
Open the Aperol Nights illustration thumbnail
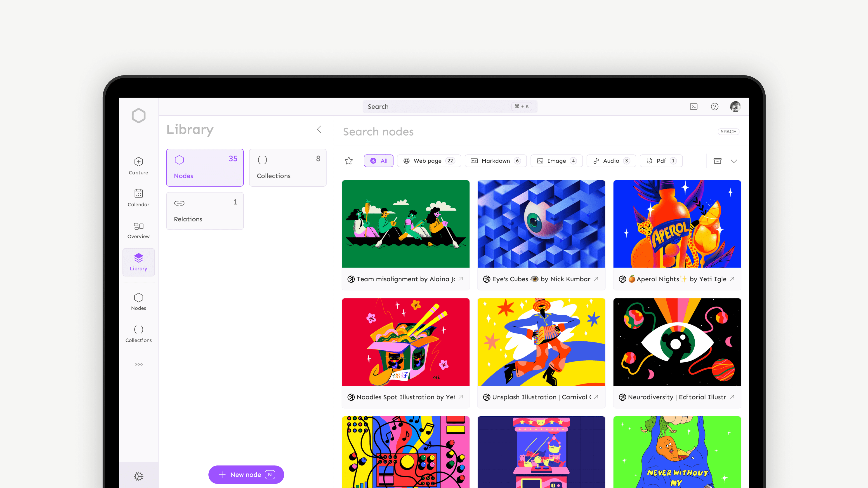point(677,224)
